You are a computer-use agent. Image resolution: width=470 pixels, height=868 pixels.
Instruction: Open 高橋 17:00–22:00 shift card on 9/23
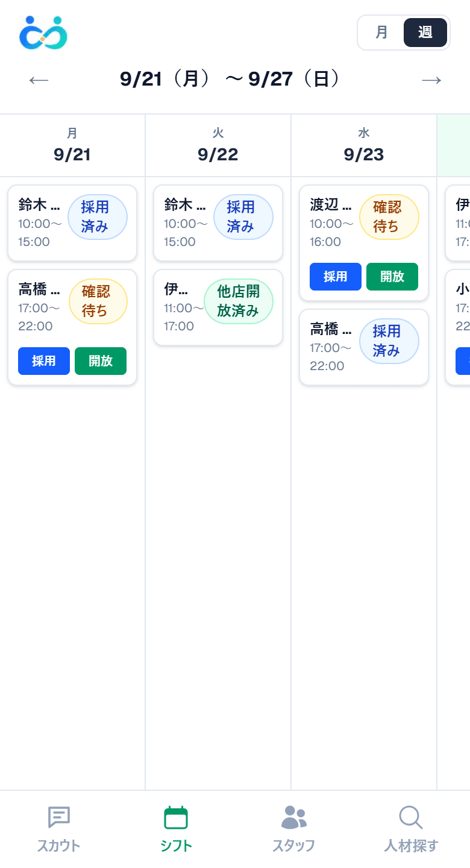tap(364, 347)
